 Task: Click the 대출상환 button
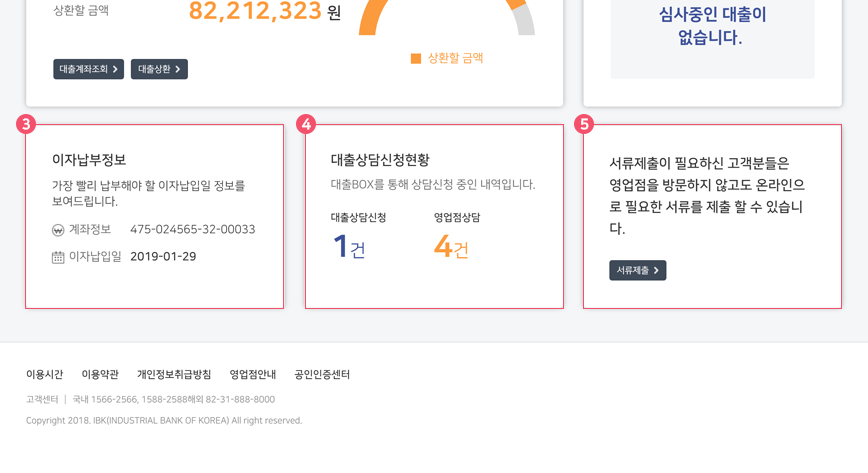[159, 69]
